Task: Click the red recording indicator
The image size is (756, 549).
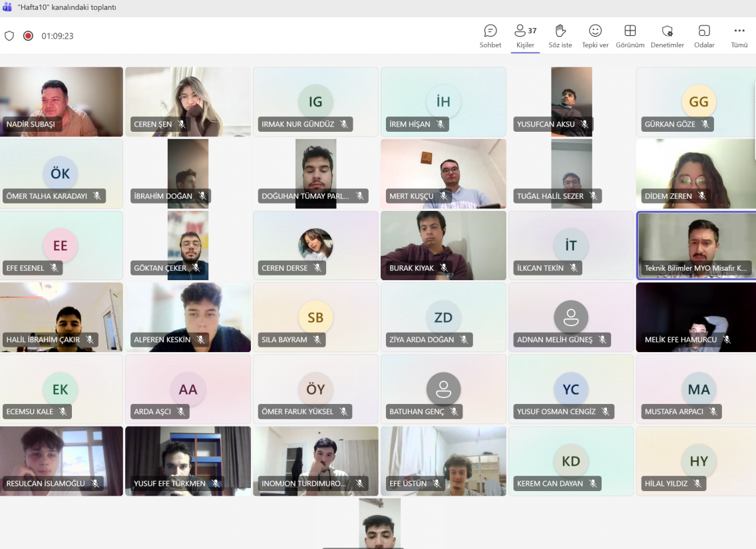Action: click(28, 36)
